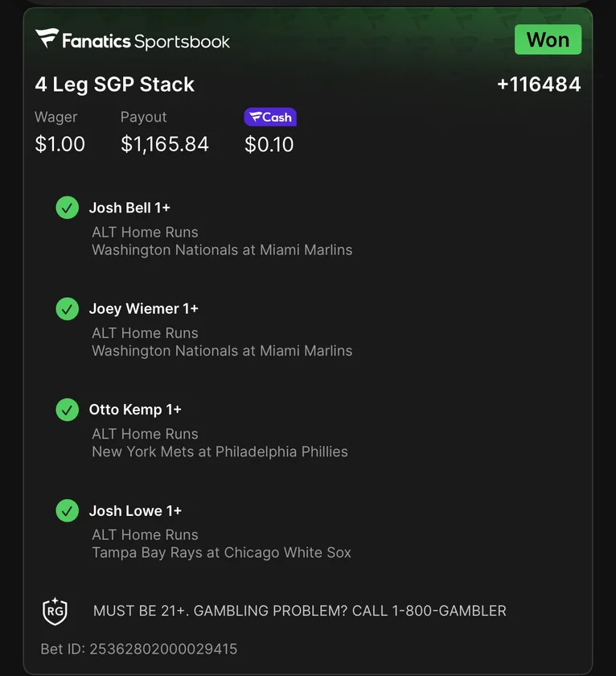This screenshot has height=676, width=616.
Task: Click the Fanatics Sportsbook logo
Action: coord(133,40)
